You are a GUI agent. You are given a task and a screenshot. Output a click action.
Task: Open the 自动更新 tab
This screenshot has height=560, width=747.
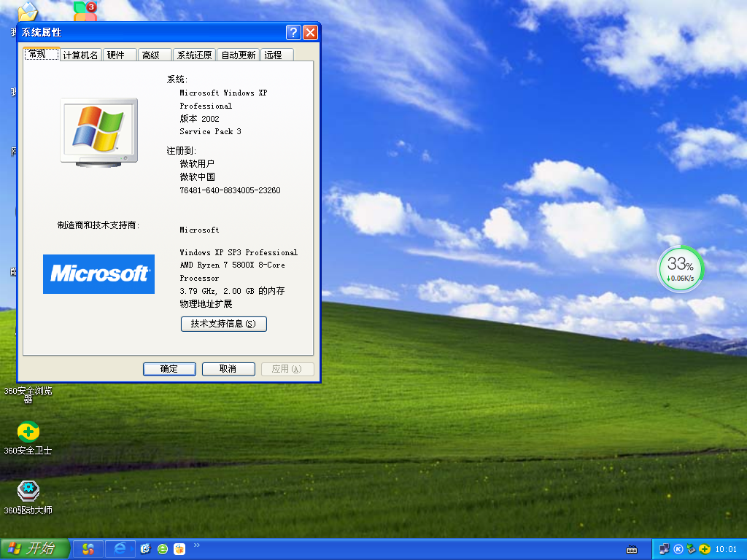click(x=238, y=54)
